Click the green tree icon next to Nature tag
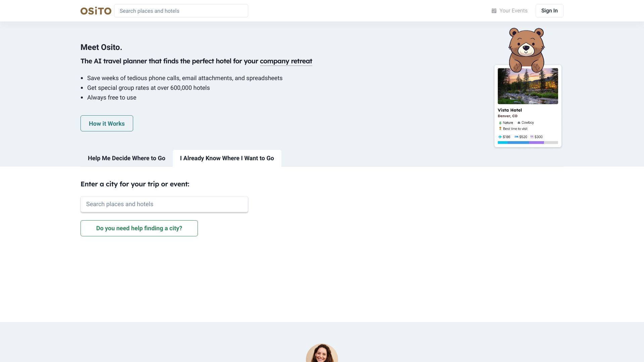 500,123
